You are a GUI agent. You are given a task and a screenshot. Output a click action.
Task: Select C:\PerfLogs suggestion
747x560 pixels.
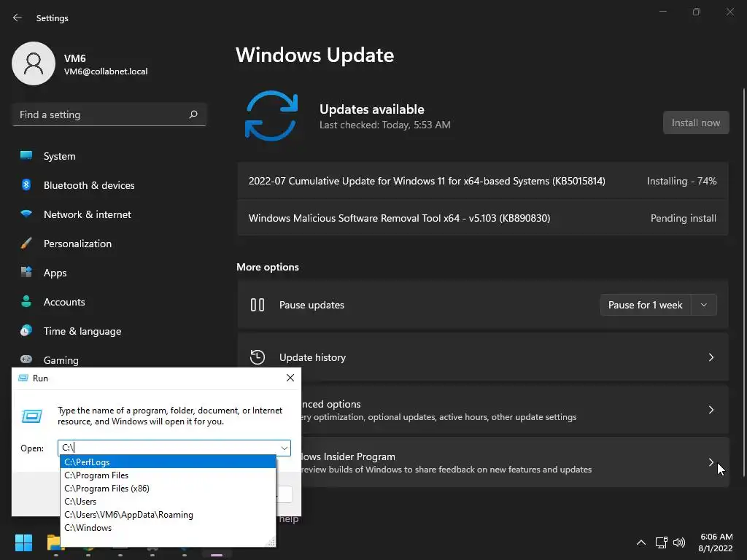[x=169, y=462]
